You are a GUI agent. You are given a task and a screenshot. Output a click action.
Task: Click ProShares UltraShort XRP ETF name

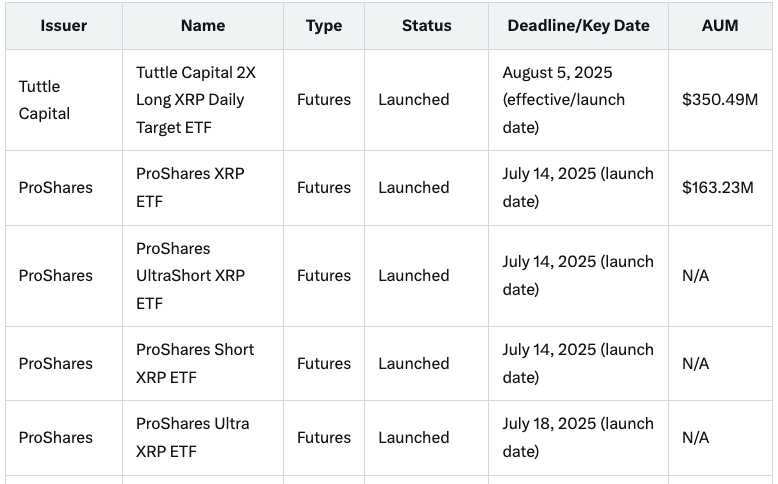point(190,275)
